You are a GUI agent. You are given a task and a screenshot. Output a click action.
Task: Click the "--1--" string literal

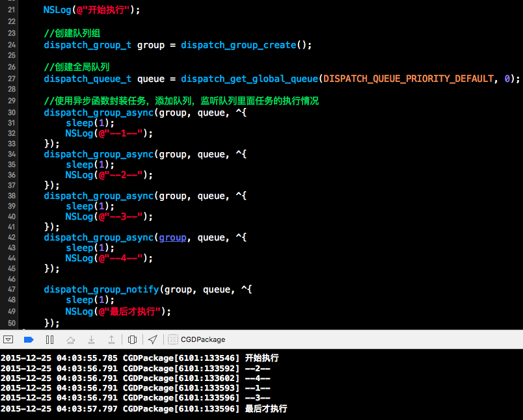[121, 133]
